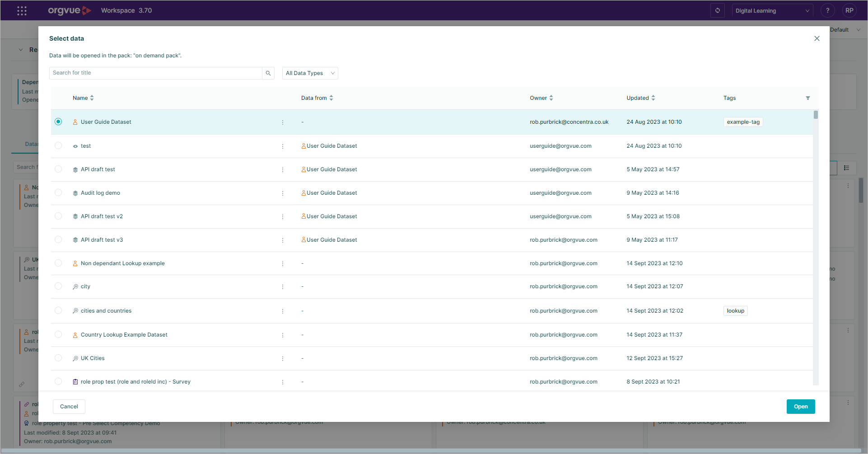Click the search magnifier icon

(268, 73)
